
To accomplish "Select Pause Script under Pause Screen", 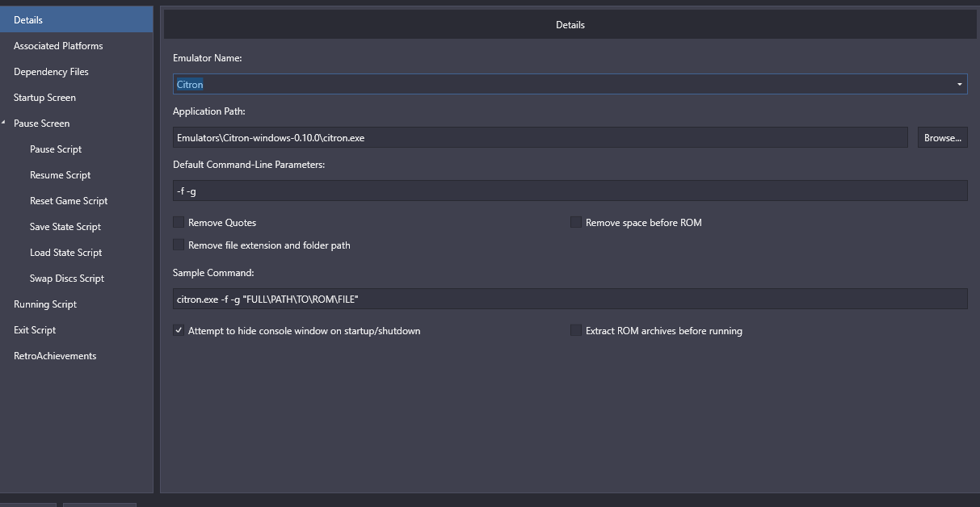I will point(56,149).
